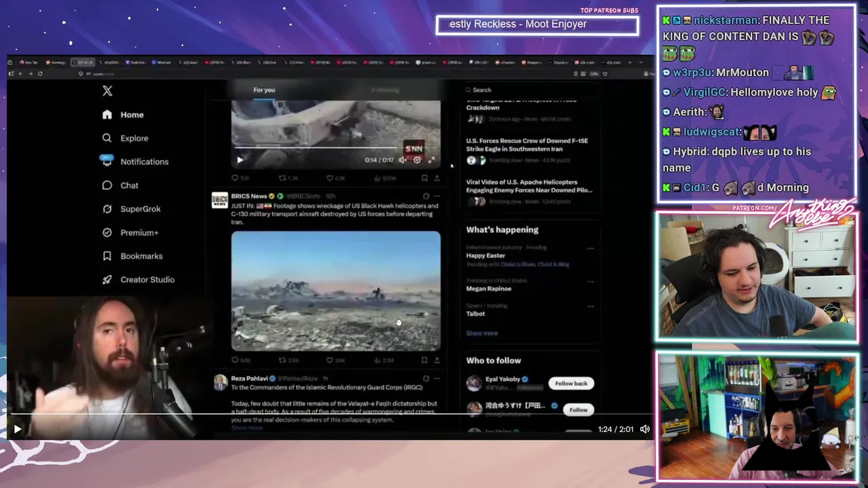Bookmark the BRICS News tweet

tap(425, 360)
